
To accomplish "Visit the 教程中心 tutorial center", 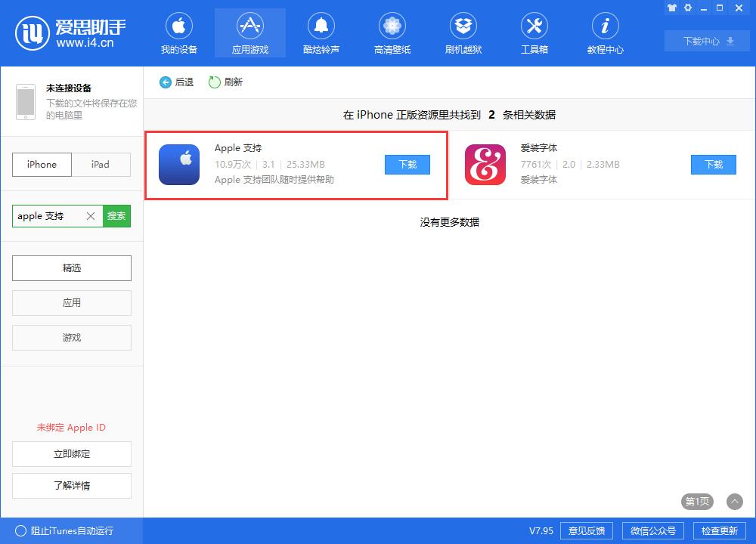I will click(605, 32).
